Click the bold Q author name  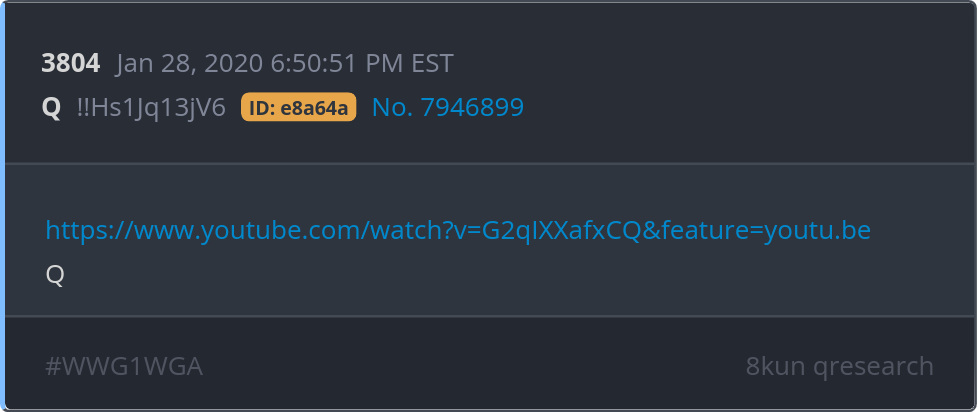[51, 108]
